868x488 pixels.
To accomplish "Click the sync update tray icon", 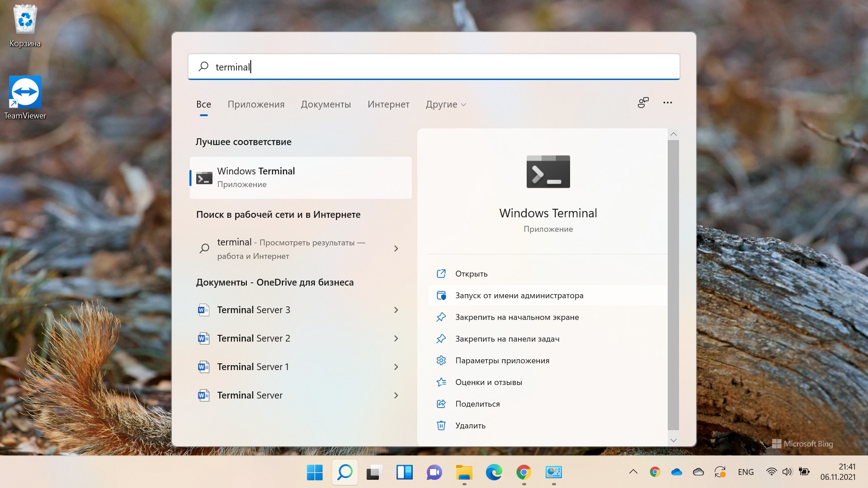I will click(x=720, y=472).
